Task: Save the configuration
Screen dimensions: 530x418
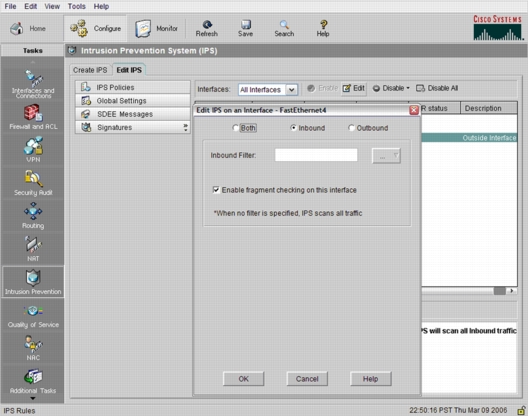Action: [245, 29]
